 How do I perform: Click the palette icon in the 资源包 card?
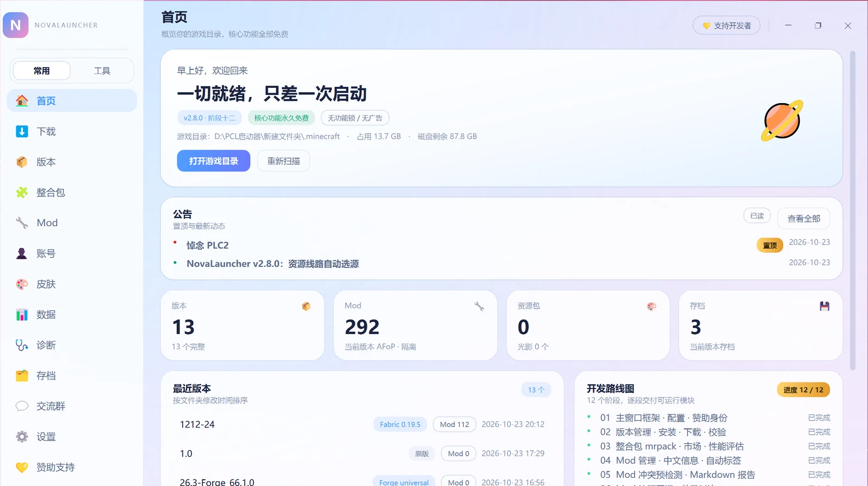652,306
